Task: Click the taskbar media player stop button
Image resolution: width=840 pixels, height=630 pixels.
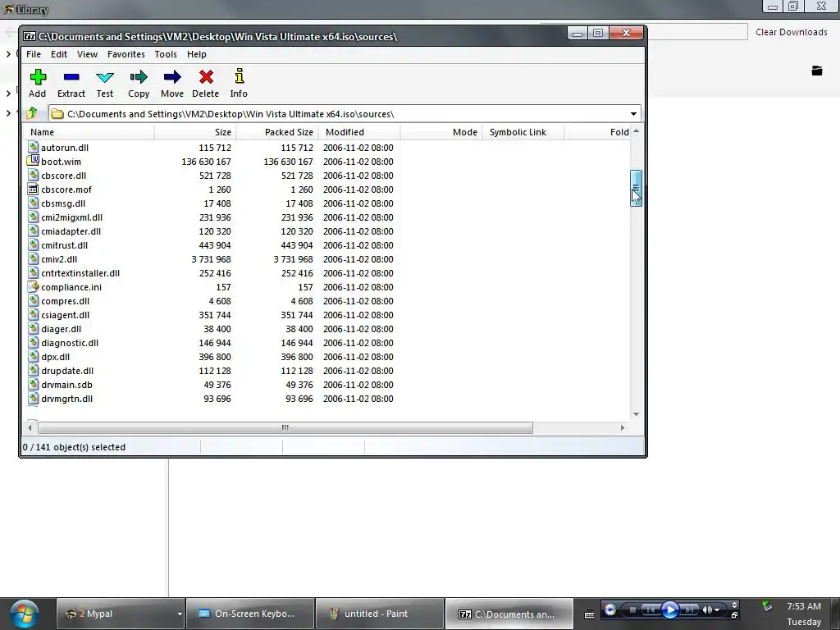Action: tap(632, 609)
